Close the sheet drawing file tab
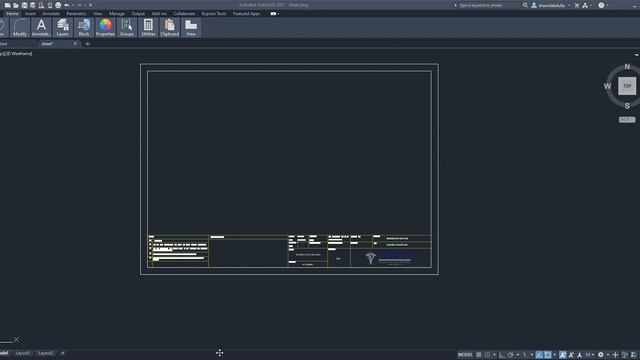640x360 pixels. point(75,44)
